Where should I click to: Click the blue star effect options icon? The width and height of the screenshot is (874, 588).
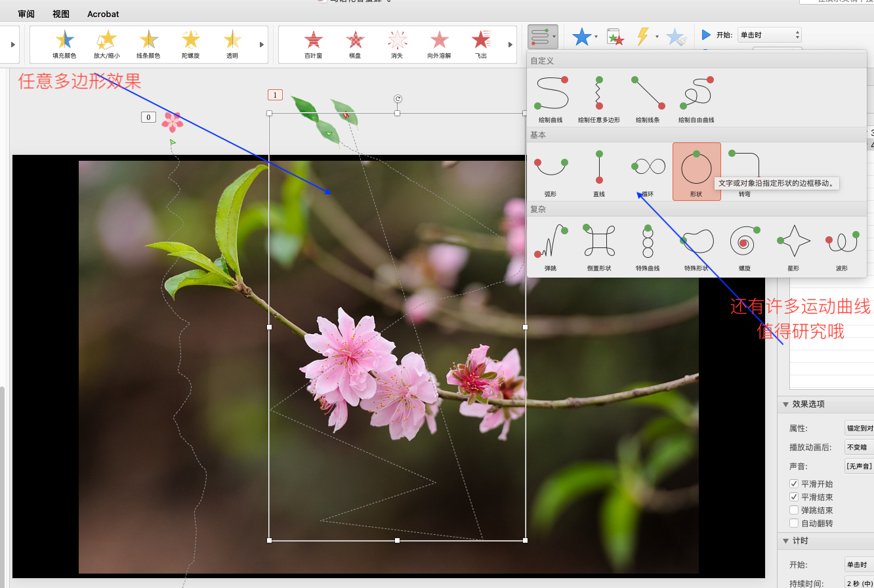581,37
